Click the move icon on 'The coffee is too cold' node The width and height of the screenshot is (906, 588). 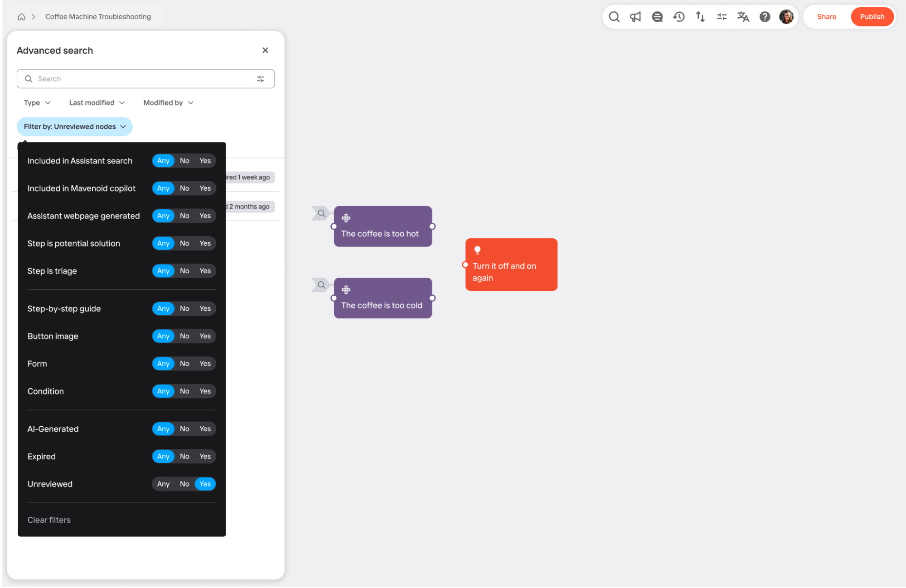pyautogui.click(x=346, y=289)
